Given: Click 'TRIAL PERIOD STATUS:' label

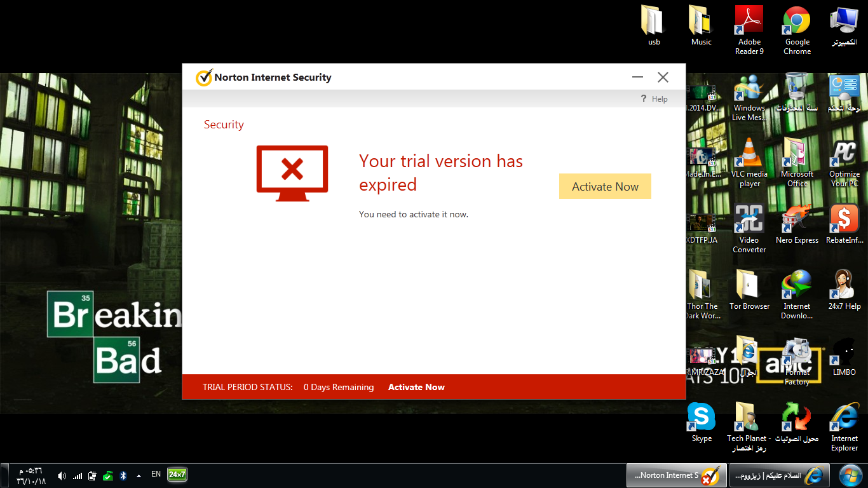Looking at the screenshot, I should pos(248,387).
